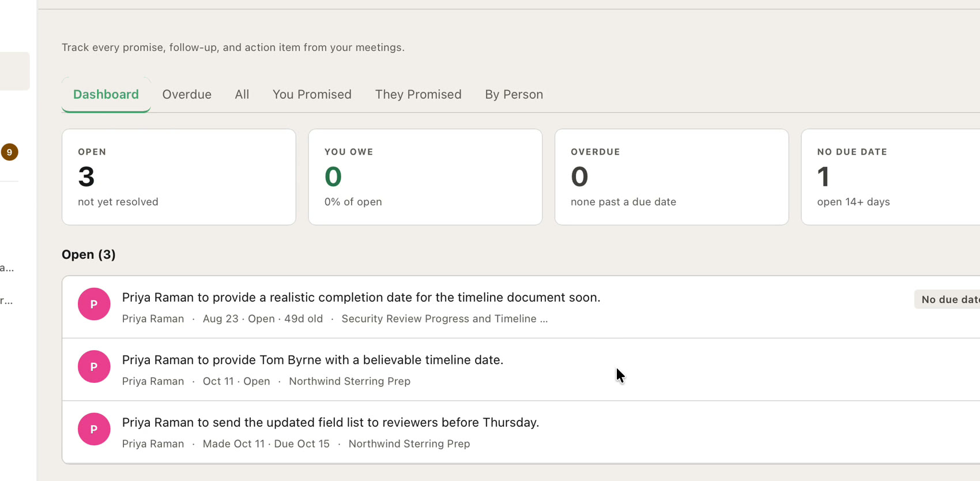980x481 pixels.
Task: Open commitment to send updated field list
Action: pos(330,422)
